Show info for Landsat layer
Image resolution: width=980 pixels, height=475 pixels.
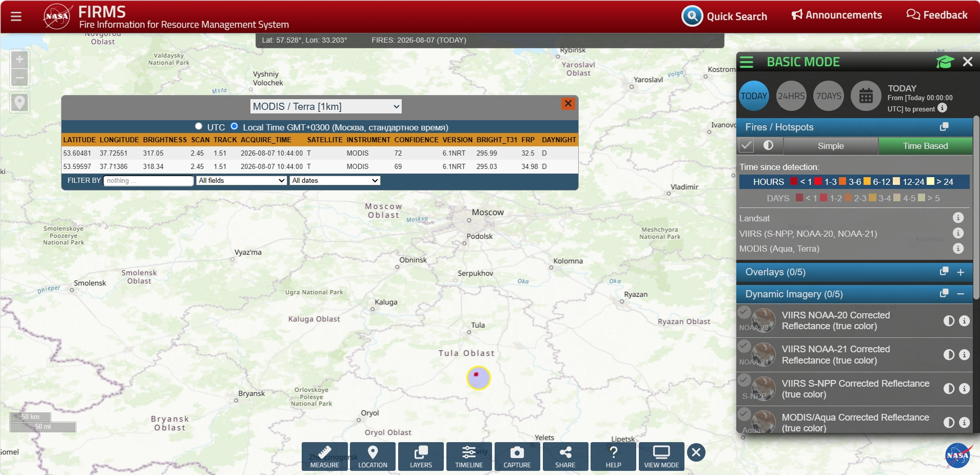click(x=958, y=218)
